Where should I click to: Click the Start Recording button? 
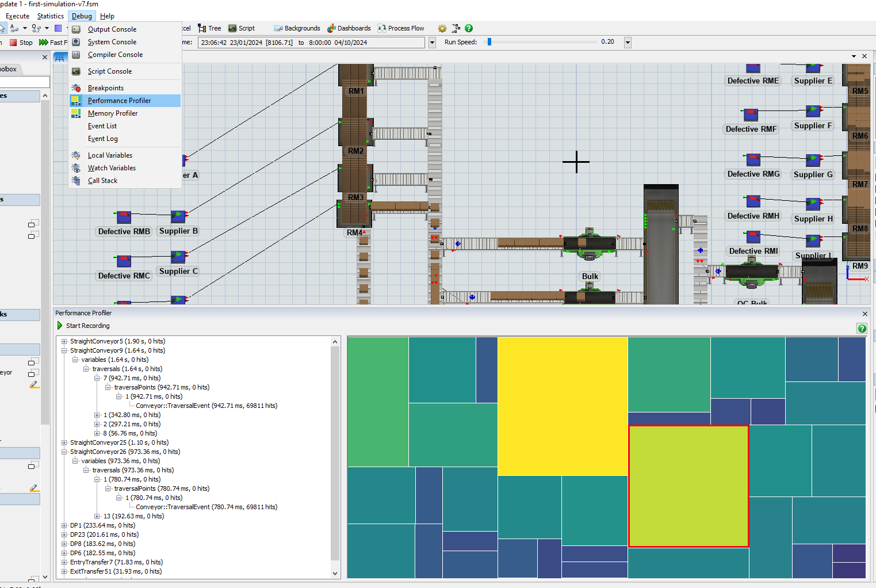[x=83, y=326]
